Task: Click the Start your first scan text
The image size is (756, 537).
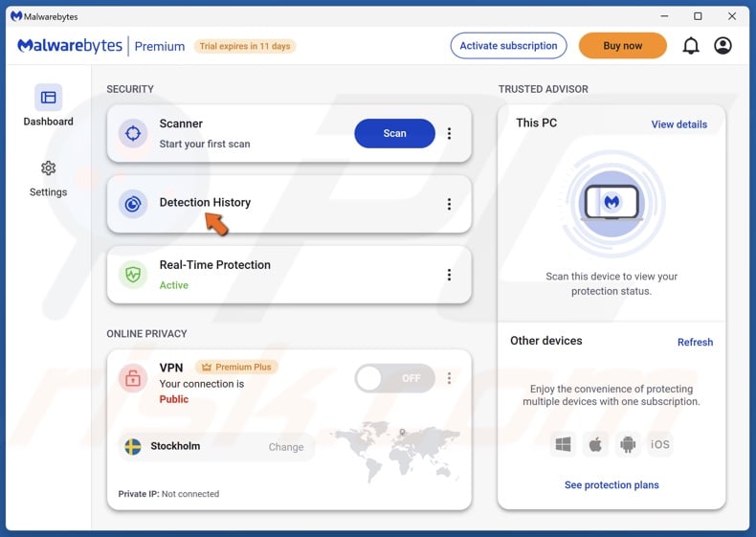Action: click(x=205, y=144)
